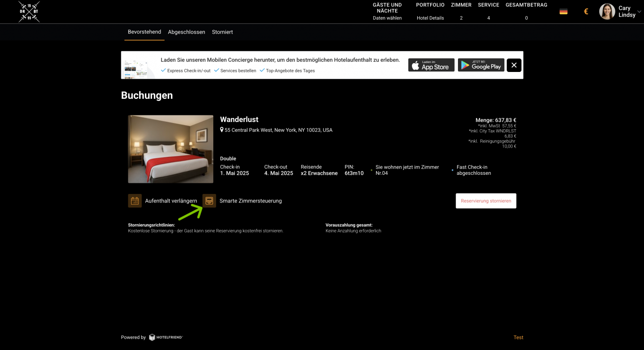Open the Service step

pyautogui.click(x=488, y=12)
